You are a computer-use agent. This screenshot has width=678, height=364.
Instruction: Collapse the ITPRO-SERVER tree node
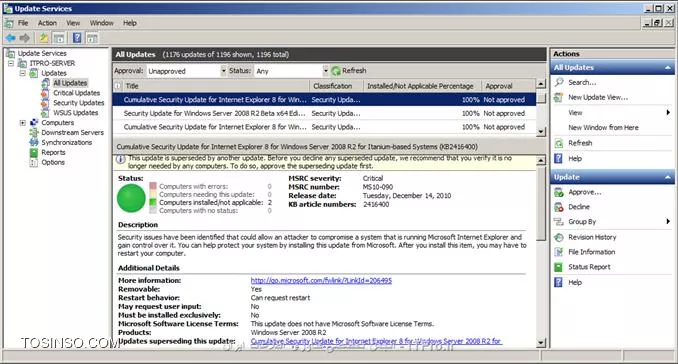pyautogui.click(x=11, y=63)
